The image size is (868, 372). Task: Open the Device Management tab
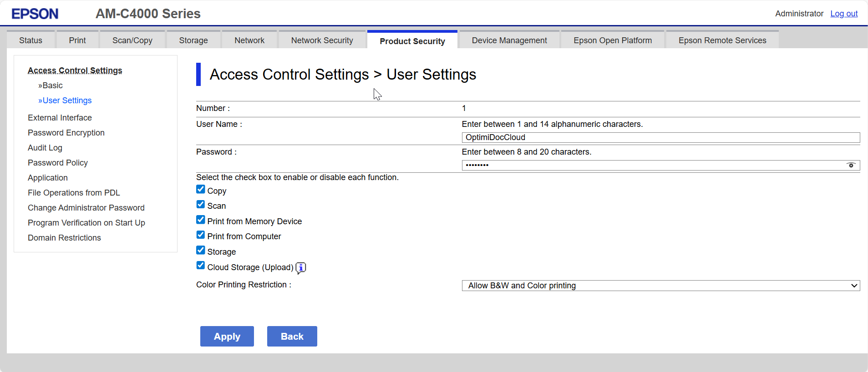pos(509,40)
